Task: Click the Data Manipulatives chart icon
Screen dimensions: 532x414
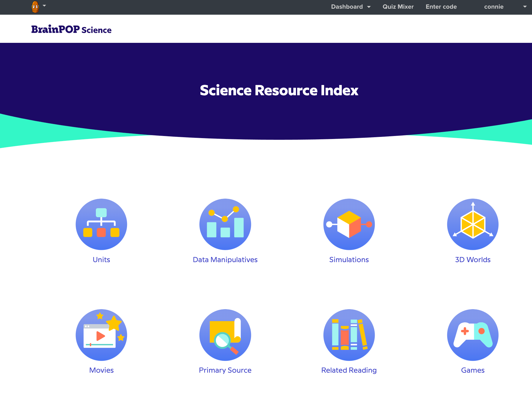Action: [225, 224]
